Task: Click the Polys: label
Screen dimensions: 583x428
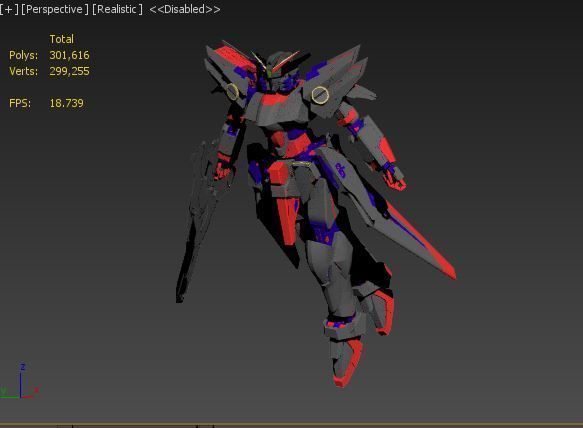Action: (23, 55)
